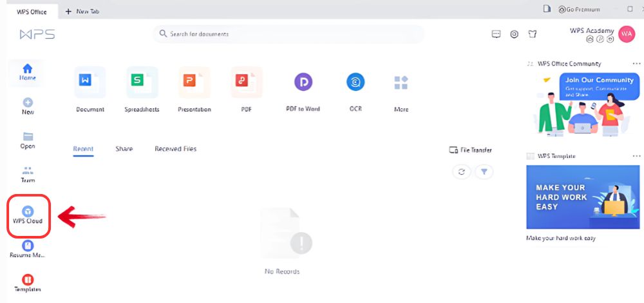Click the third badge icon under WPS Academy

coord(610,40)
